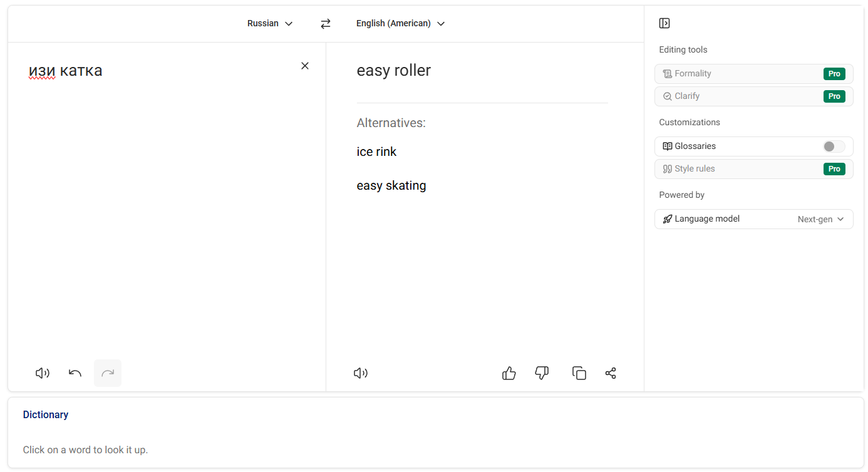868x472 pixels.
Task: Choose the alternative translation "easy skating"
Action: coord(391,186)
